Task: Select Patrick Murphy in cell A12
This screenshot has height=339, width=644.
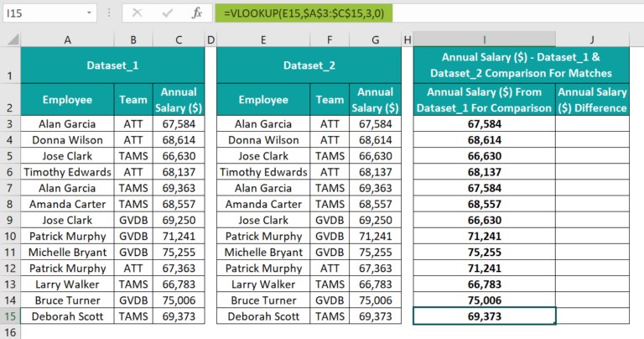Action: (x=67, y=268)
